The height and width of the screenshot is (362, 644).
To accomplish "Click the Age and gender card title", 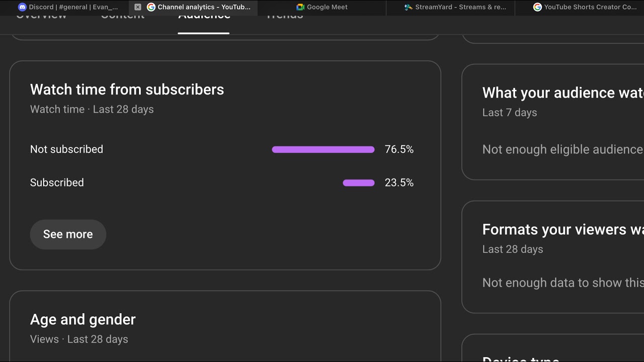I will click(x=83, y=319).
